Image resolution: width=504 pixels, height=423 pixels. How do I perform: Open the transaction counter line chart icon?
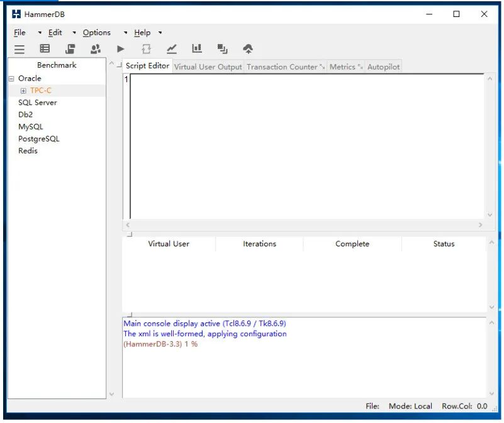tap(172, 49)
